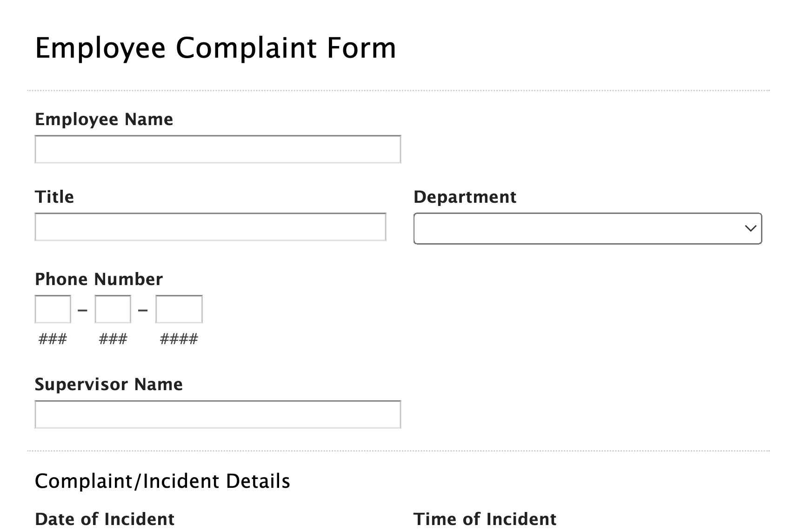
Task: Click the Department label text
Action: [465, 197]
